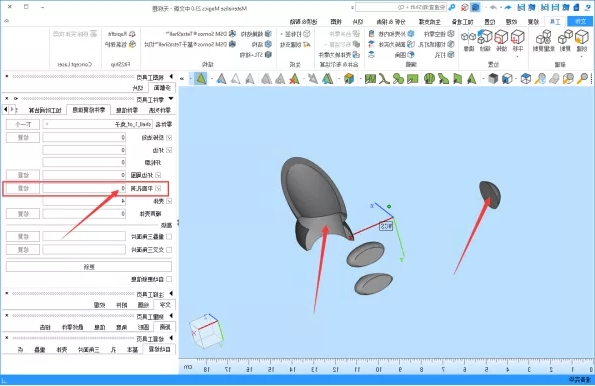Viewport: 595px width, 386px height.
Task: Click the triangle with red X icon
Action: point(294,79)
